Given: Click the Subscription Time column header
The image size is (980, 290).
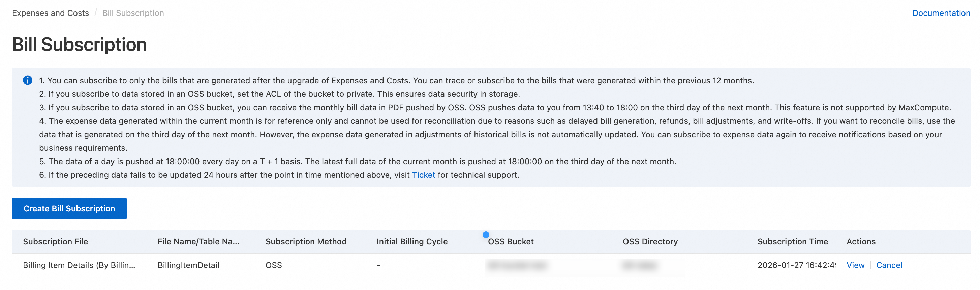Looking at the screenshot, I should pos(792,242).
